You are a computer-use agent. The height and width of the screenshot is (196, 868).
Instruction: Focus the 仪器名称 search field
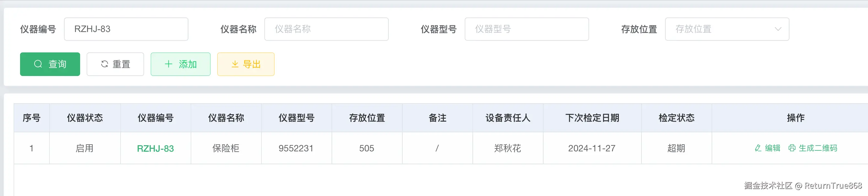[x=326, y=29]
